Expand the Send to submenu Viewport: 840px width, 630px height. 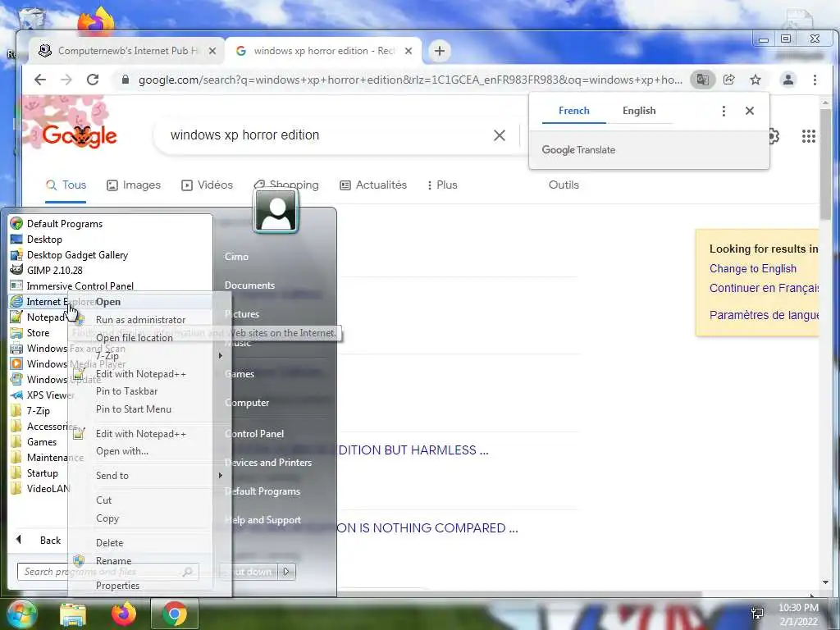(x=150, y=476)
